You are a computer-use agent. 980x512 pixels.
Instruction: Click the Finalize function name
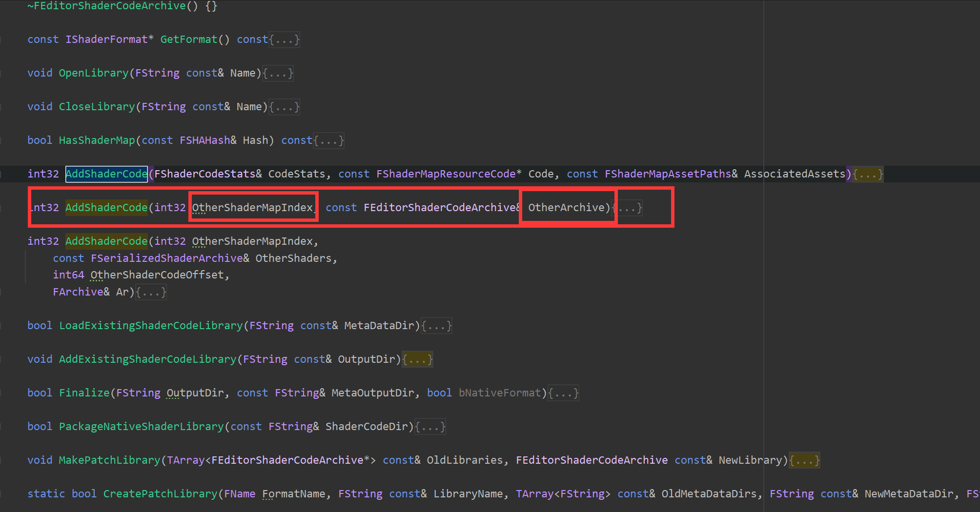tap(84, 393)
